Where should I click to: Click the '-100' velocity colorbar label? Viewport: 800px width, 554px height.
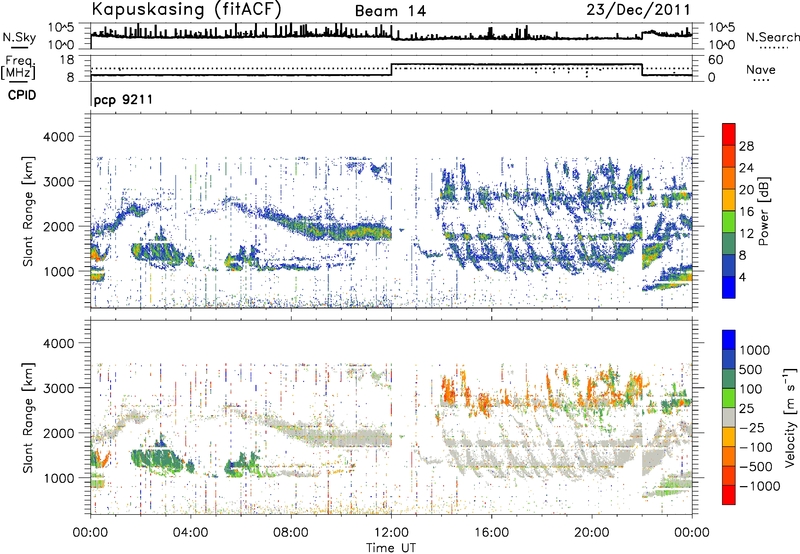coord(756,447)
